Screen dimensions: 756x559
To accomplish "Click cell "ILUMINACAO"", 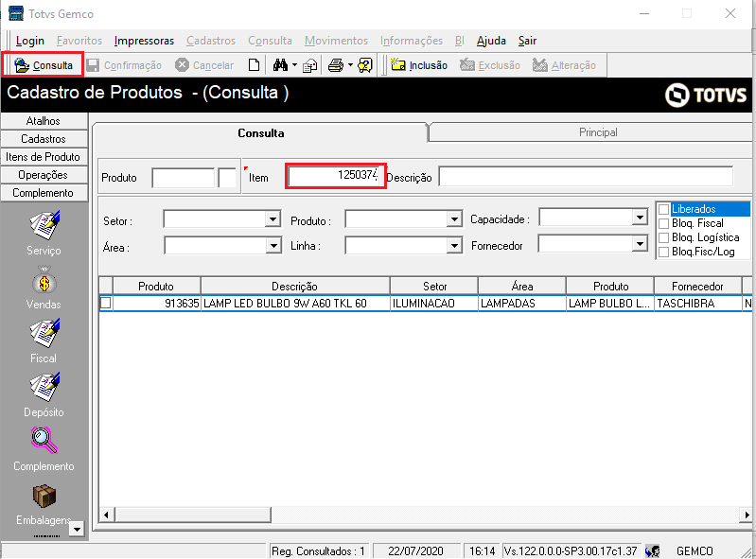I will pyautogui.click(x=434, y=303).
